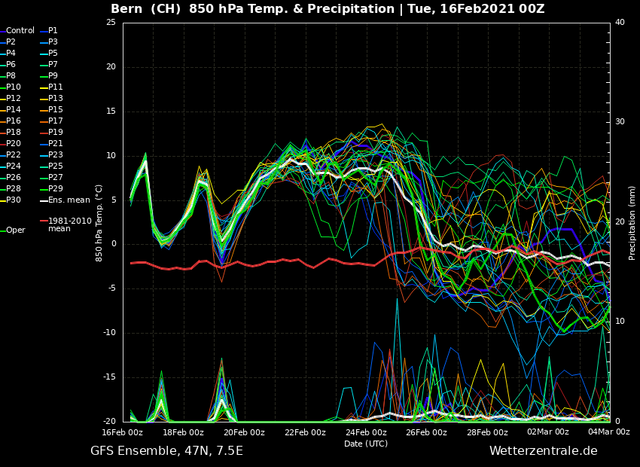Select the 'P10' legend entry
The width and height of the screenshot is (640, 467).
point(13,87)
